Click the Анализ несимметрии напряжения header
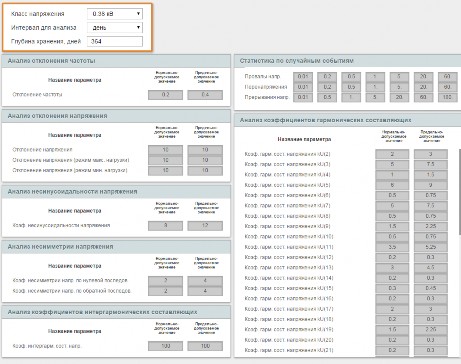The height and width of the screenshot is (364, 461). pos(116,247)
